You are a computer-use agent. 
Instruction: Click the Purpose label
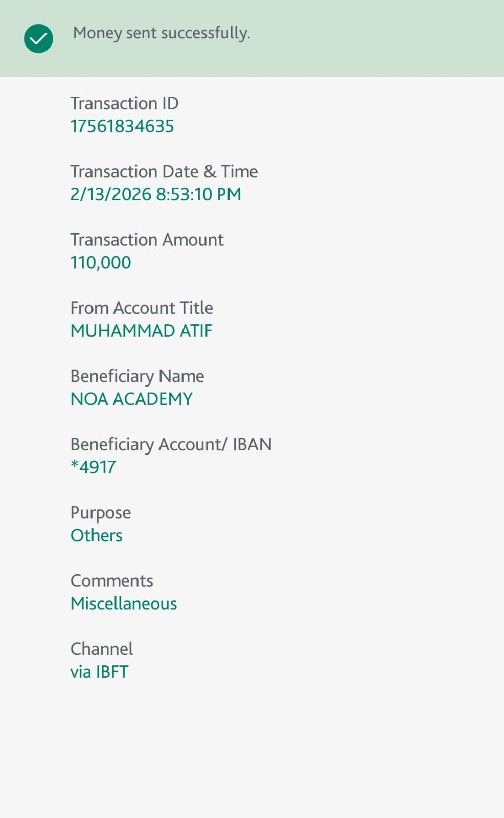(100, 513)
